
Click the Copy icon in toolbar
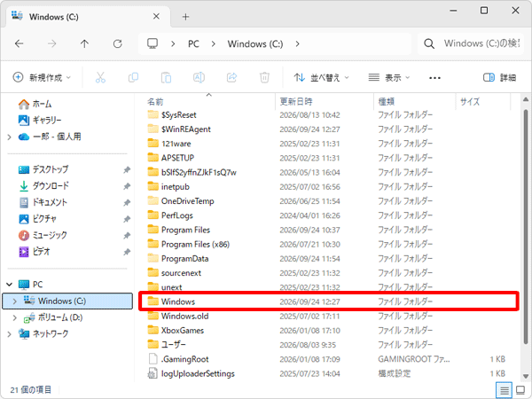click(x=133, y=78)
